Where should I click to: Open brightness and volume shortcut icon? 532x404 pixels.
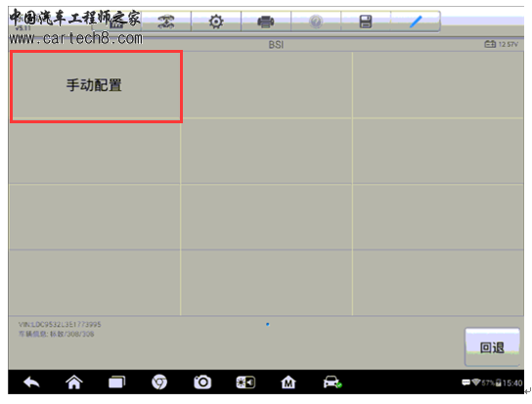point(245,382)
